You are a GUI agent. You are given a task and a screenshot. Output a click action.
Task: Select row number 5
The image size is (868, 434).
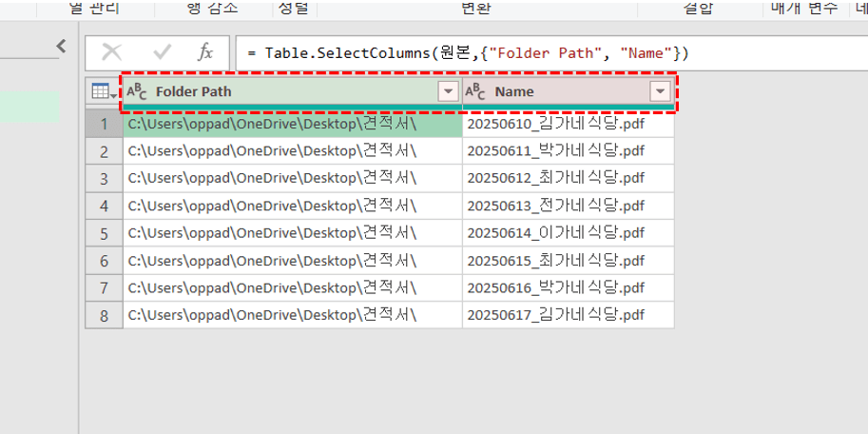tap(104, 233)
